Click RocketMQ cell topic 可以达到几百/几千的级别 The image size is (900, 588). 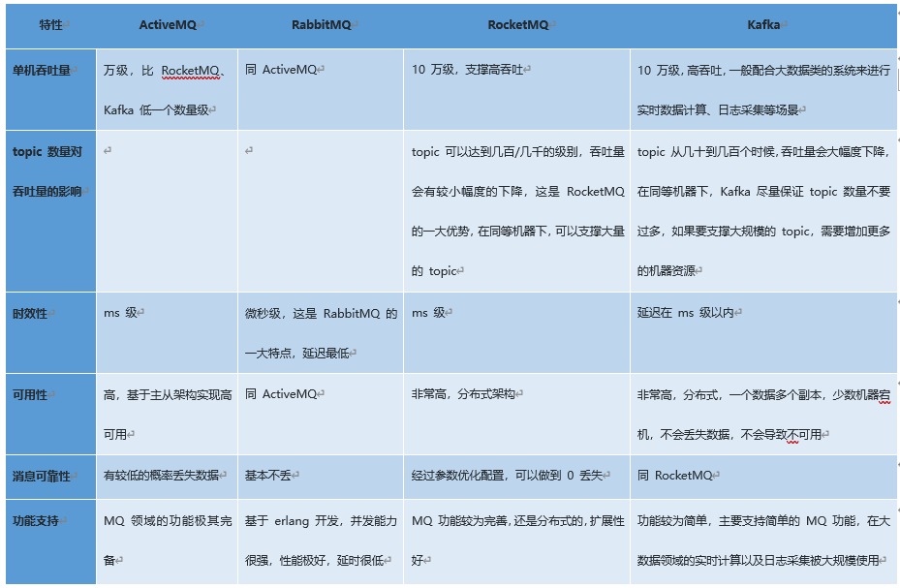tap(517, 211)
